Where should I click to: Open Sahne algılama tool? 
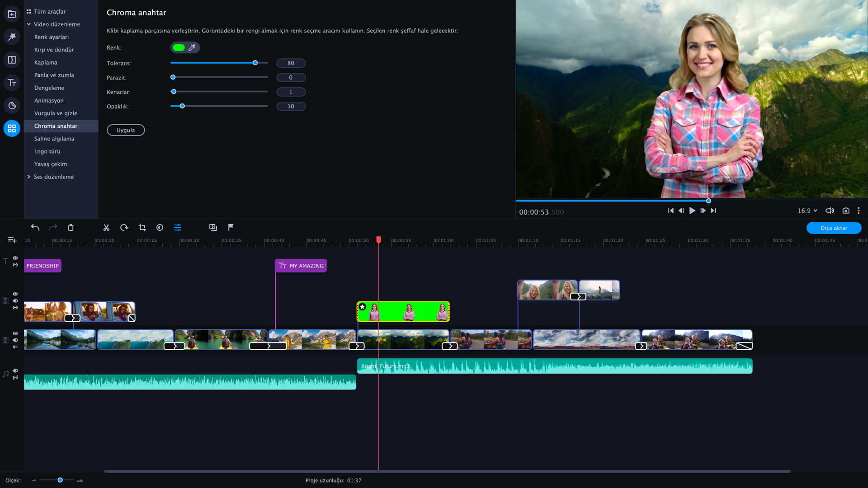click(54, 139)
